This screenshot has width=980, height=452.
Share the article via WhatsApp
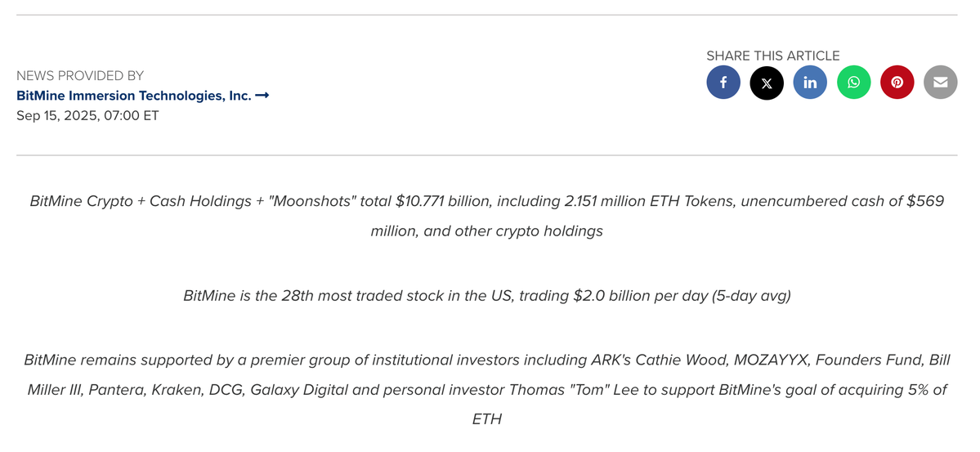[853, 83]
